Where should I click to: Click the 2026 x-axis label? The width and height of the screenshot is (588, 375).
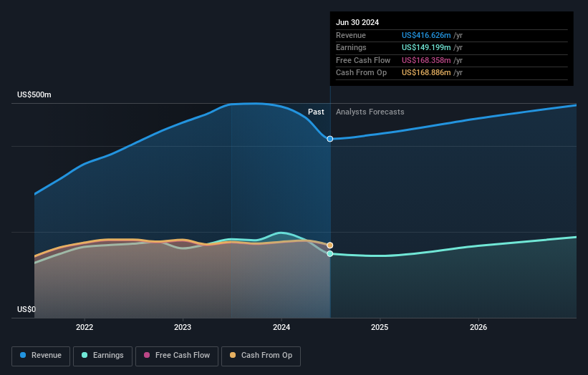click(478, 327)
